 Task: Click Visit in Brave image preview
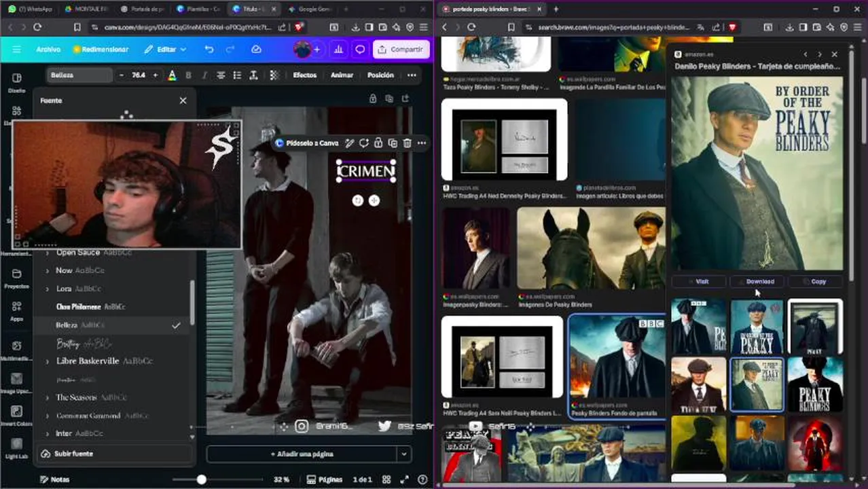click(x=699, y=281)
